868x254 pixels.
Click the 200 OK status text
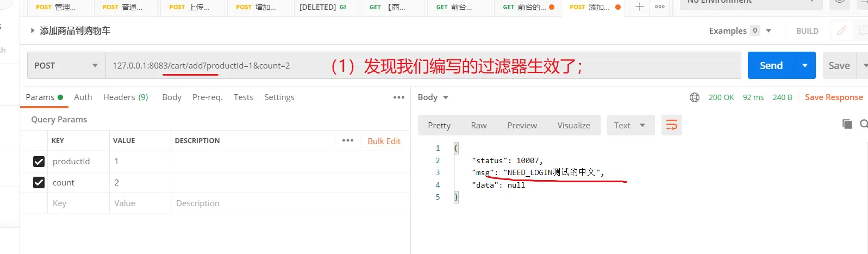pos(721,97)
